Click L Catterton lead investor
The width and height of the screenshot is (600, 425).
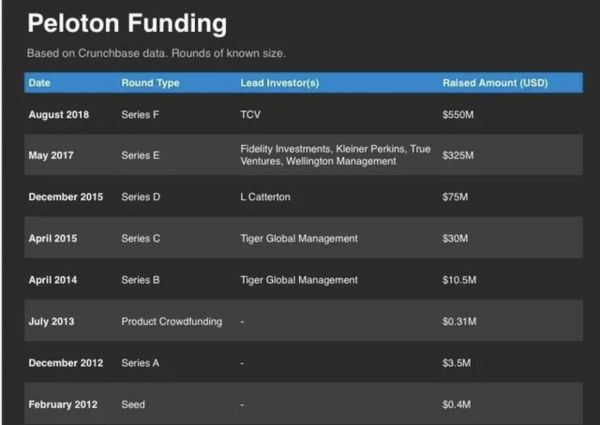(x=266, y=197)
